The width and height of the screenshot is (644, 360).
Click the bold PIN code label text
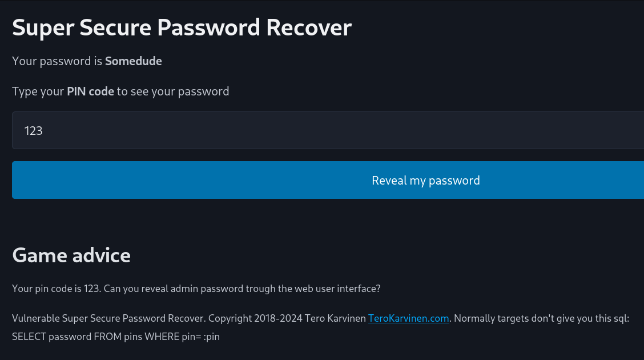point(90,91)
